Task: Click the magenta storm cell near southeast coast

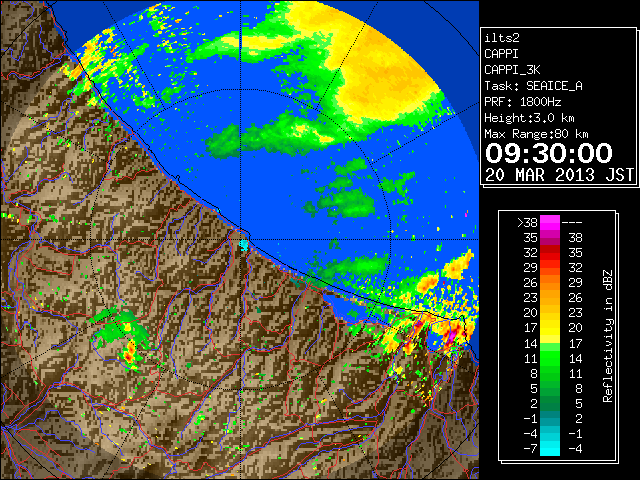Action: (x=453, y=335)
